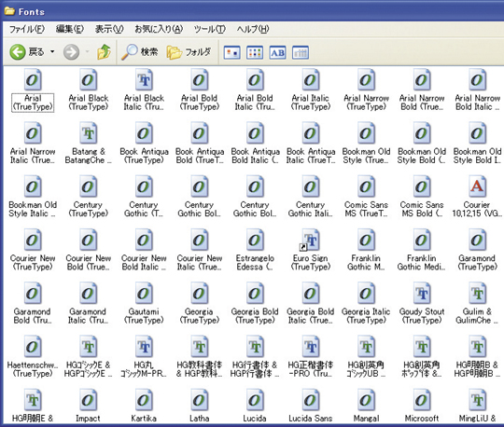Select the Arial Bold (TrueType) font icon
The image size is (504, 427).
(200, 80)
